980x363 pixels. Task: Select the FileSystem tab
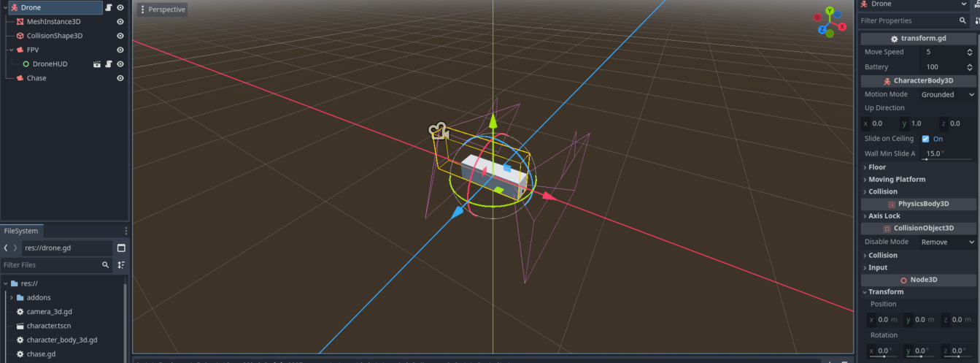tap(21, 231)
